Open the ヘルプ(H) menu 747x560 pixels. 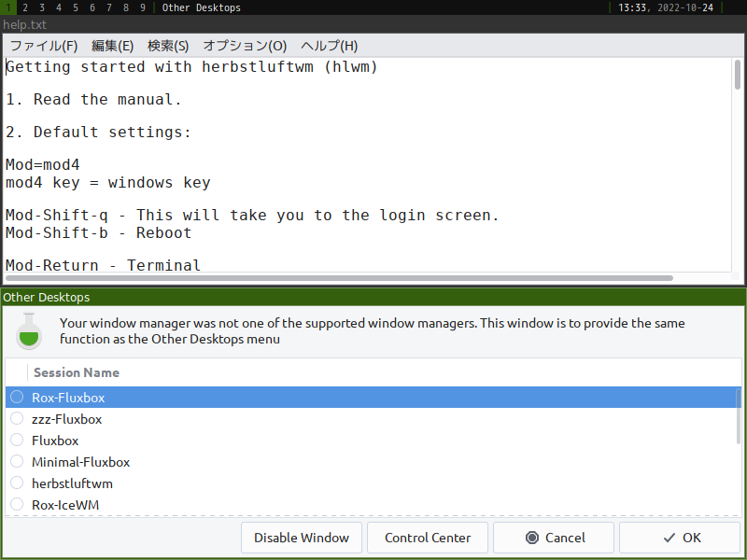pos(330,46)
